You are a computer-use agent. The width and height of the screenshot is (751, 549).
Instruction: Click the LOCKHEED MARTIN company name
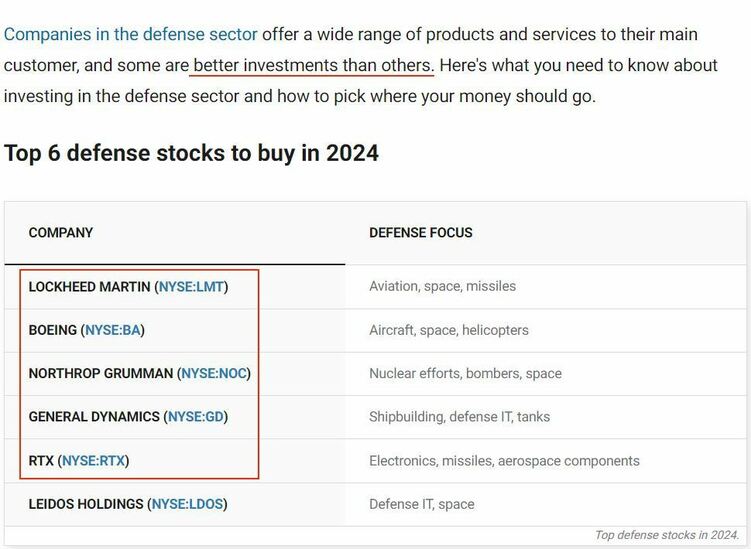pos(89,286)
